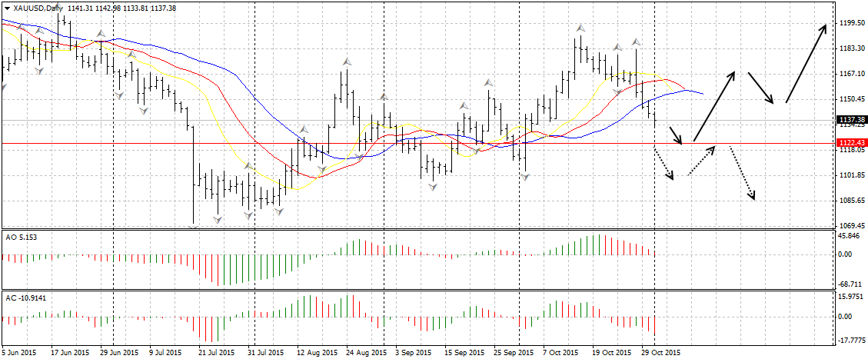Open the dropdown triangle beside XAUUSD,Daily
The width and height of the screenshot is (868, 359).
(x=7, y=8)
